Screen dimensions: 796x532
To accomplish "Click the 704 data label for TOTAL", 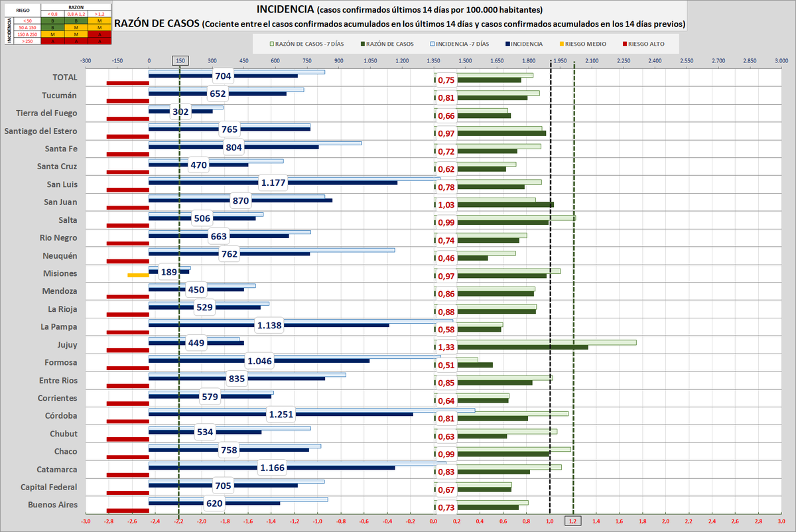I will point(224,76).
